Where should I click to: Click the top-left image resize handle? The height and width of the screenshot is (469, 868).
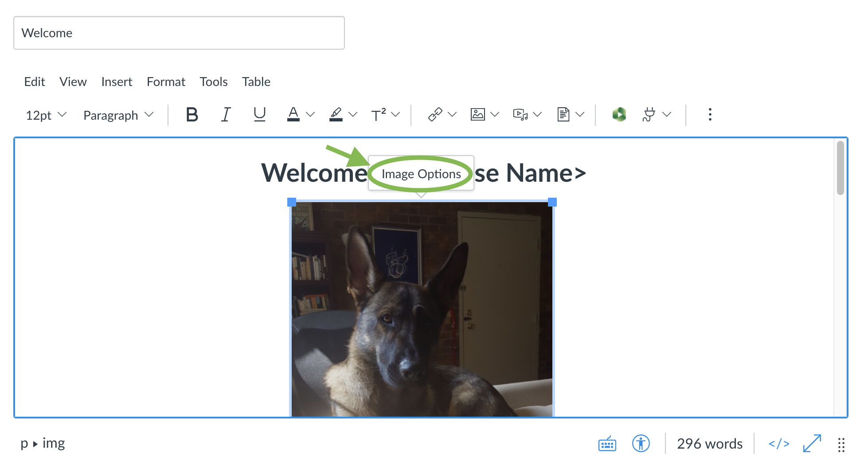292,202
